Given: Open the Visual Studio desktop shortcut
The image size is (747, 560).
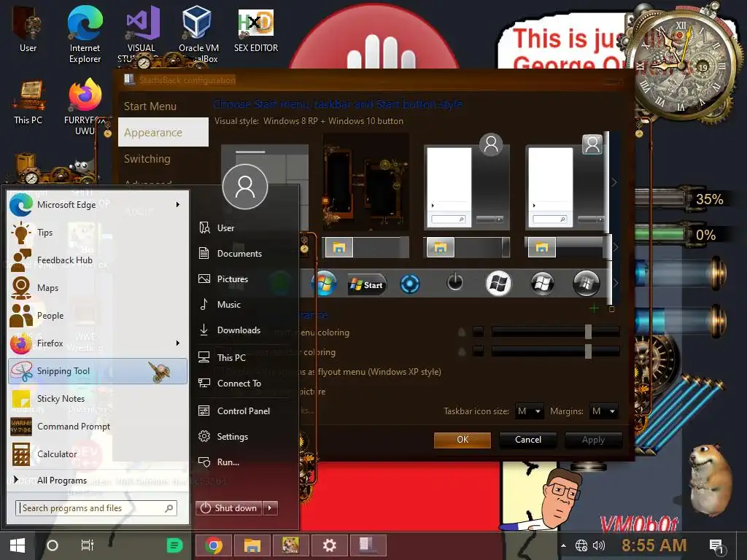Looking at the screenshot, I should coord(142,34).
